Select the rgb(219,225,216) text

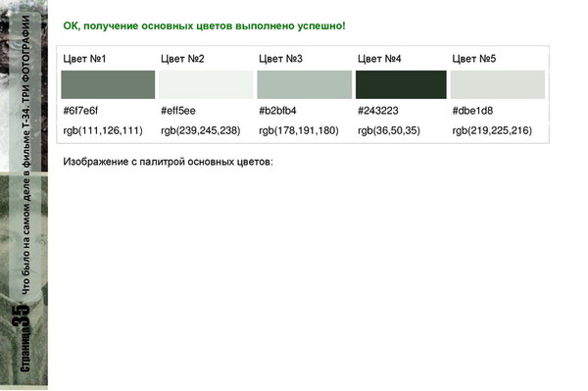point(492,130)
